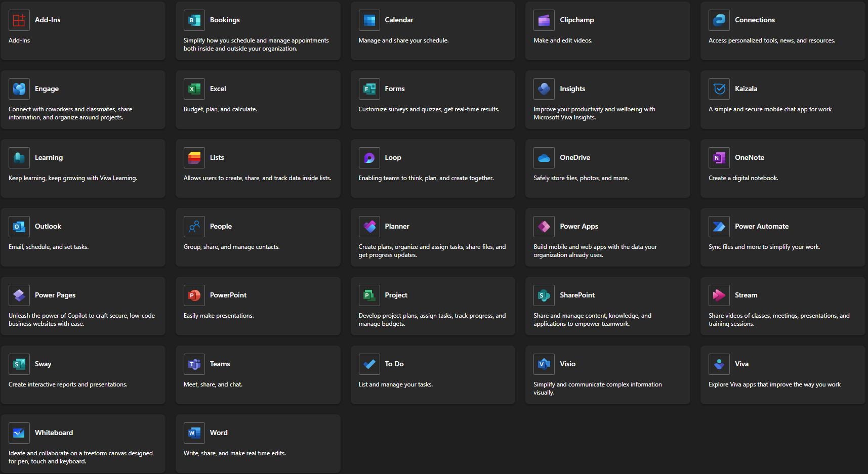Viewport: 868px width, 474px height.
Task: Select the Word app icon
Action: (194, 433)
